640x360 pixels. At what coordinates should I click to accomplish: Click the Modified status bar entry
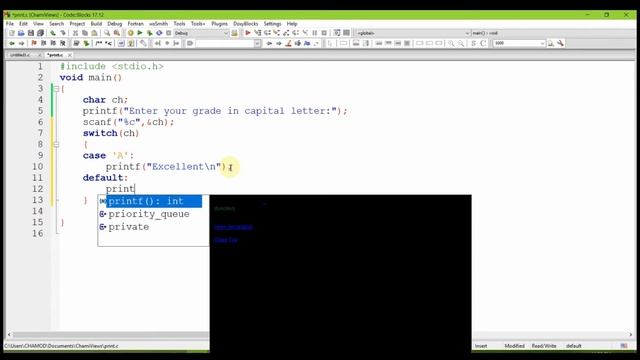[x=514, y=346]
